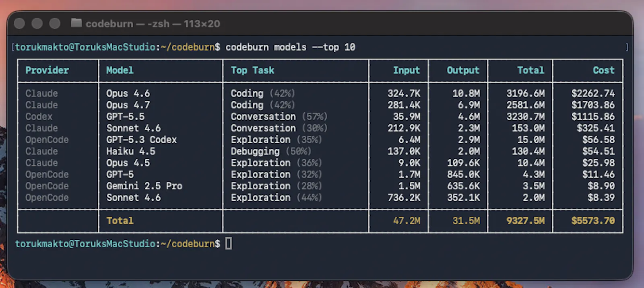Click 'Sonnet 4.6' in the Claude provider row
The width and height of the screenshot is (644, 288).
[134, 128]
